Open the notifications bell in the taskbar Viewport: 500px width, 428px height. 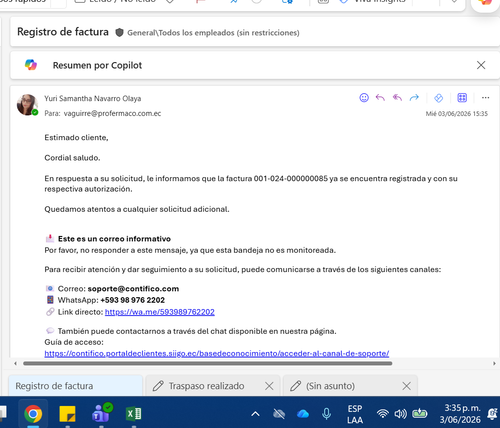click(x=492, y=414)
